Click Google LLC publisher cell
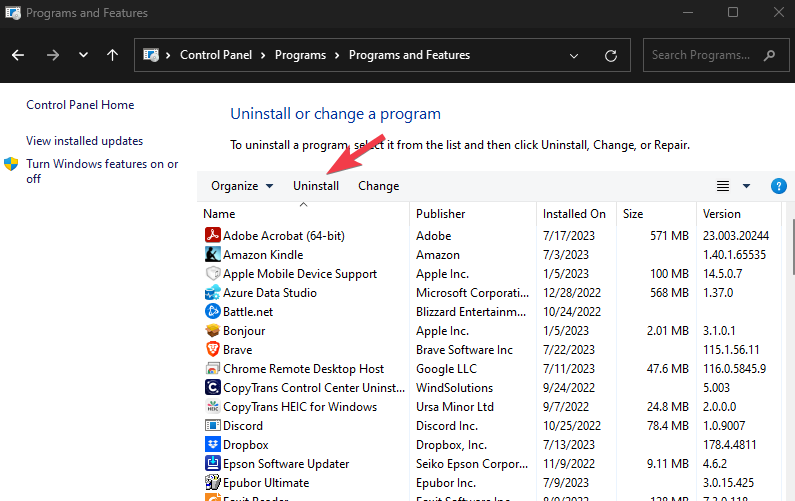 447,369
